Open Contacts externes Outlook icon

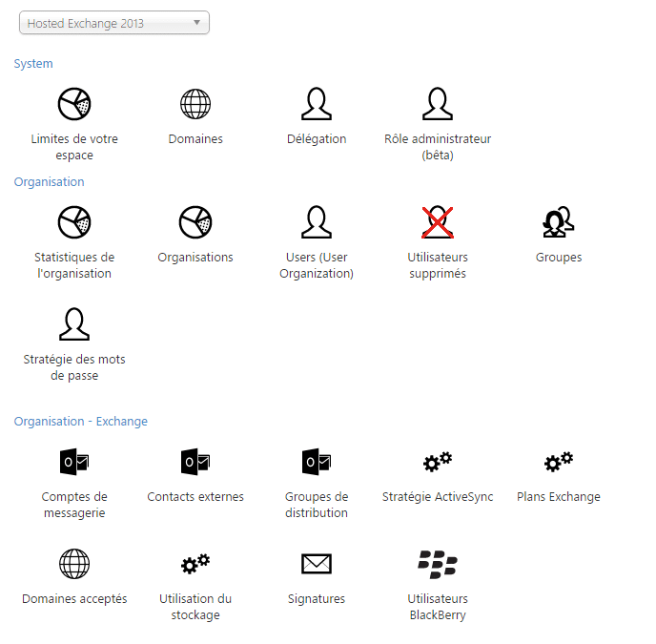tap(195, 462)
